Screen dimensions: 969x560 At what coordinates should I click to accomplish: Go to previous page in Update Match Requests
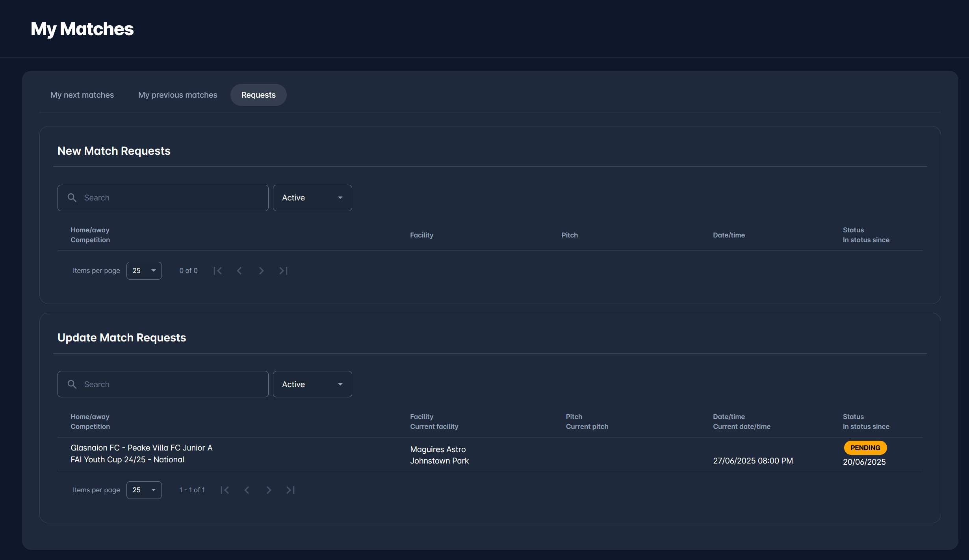[x=247, y=490]
